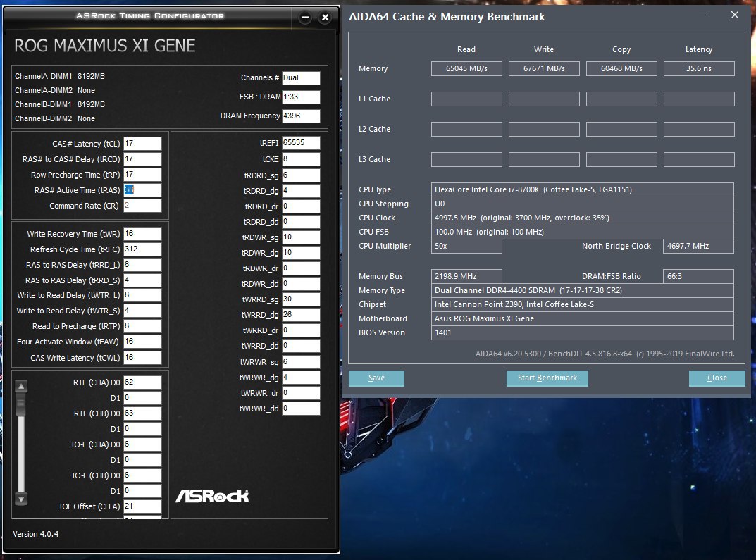Click the Memory Bus value 2198.9 MHz

tap(466, 276)
